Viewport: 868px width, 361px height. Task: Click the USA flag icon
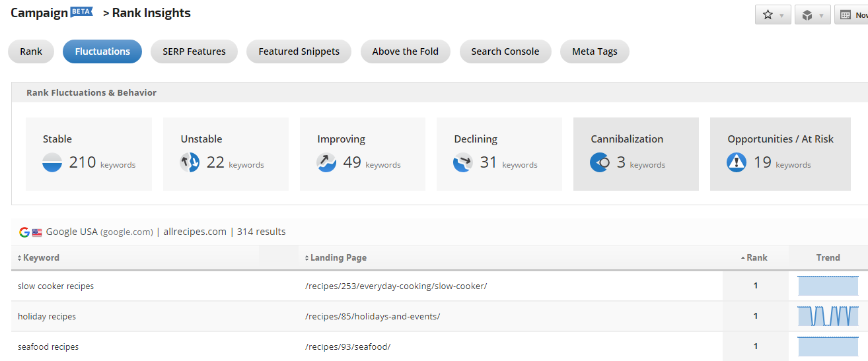click(x=37, y=232)
